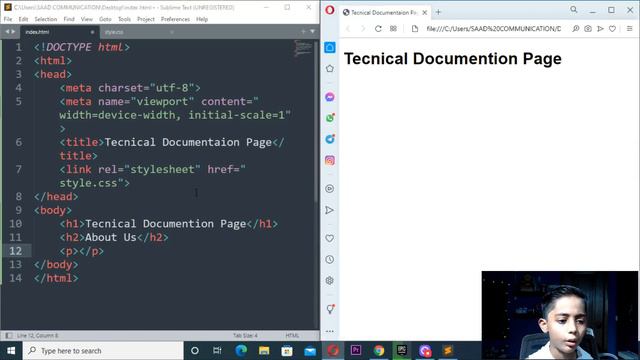Open the Find menu
This screenshot has height=360, width=640.
(69, 19)
